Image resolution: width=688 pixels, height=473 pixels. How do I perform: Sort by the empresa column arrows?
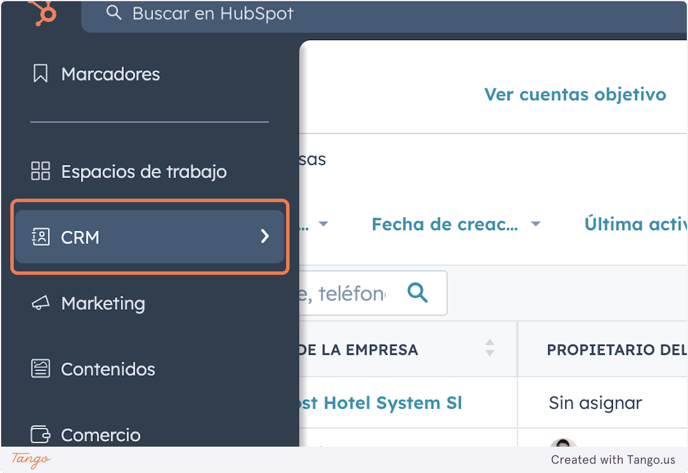coord(490,348)
